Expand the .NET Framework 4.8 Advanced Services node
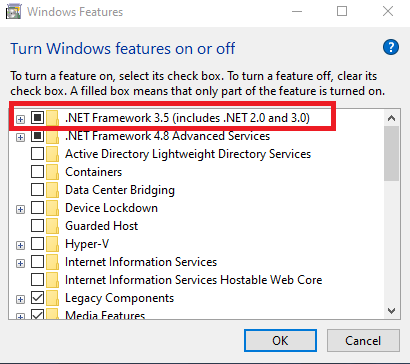The width and height of the screenshot is (410, 364). click(21, 137)
